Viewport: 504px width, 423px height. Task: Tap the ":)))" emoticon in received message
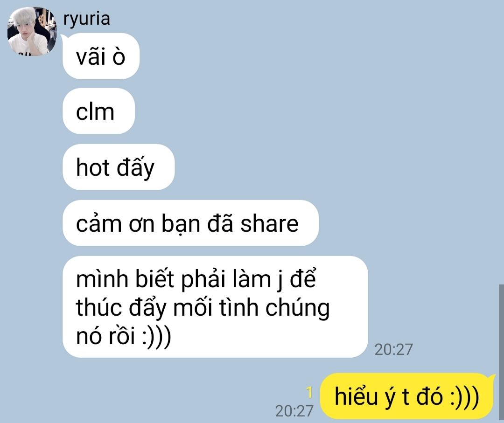(156, 337)
